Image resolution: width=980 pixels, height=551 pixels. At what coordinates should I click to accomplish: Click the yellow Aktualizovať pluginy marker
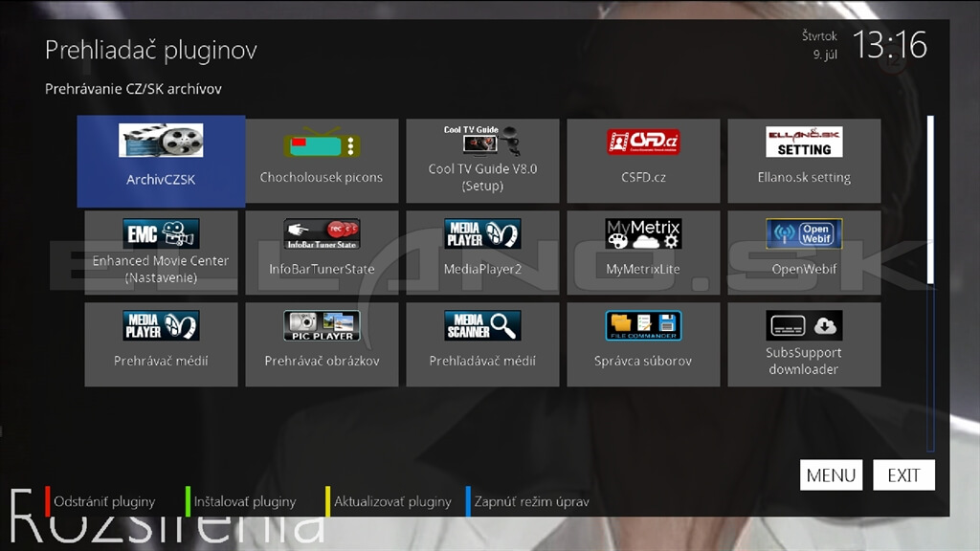tap(327, 501)
